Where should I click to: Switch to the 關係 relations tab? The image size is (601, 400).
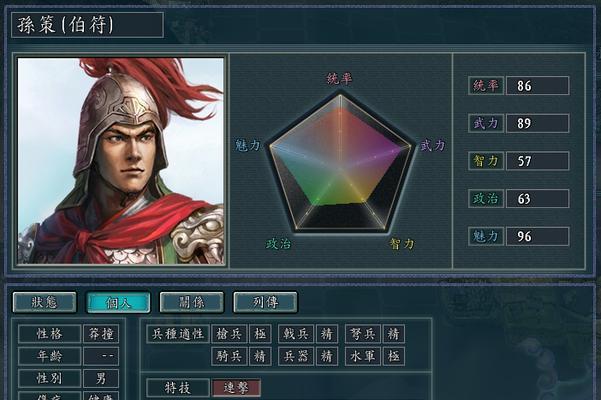pos(192,303)
